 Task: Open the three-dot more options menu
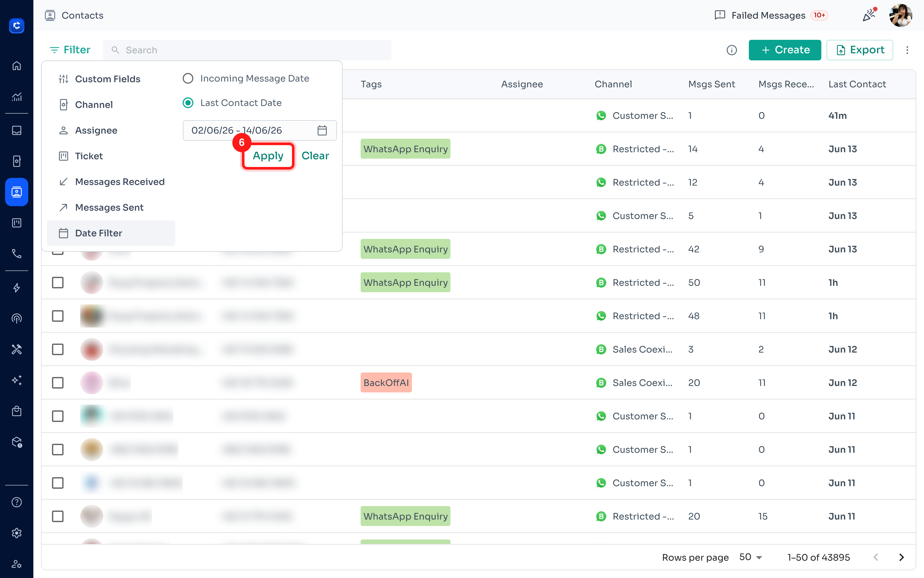[907, 50]
